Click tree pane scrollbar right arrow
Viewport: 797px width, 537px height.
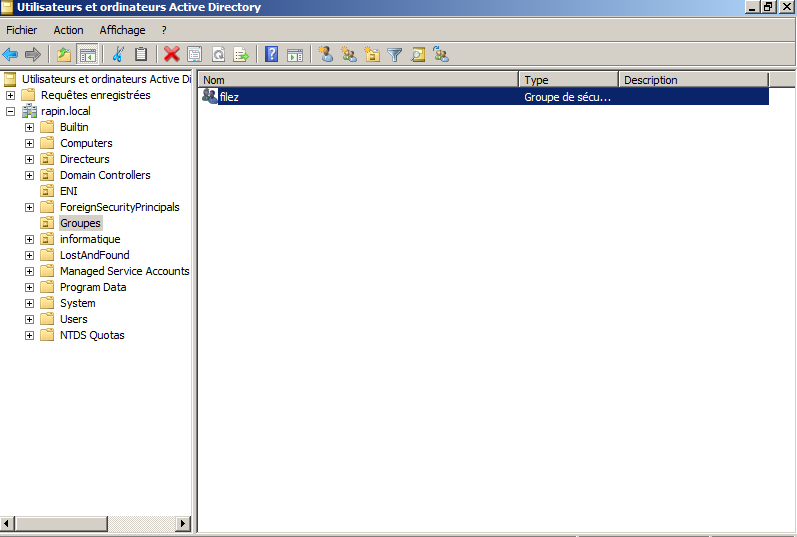[183, 523]
